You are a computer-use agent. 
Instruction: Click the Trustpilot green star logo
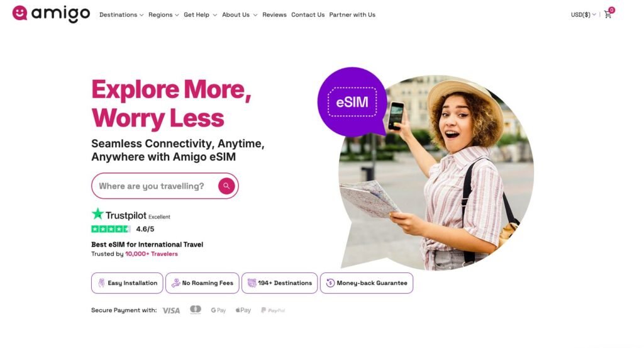click(97, 214)
